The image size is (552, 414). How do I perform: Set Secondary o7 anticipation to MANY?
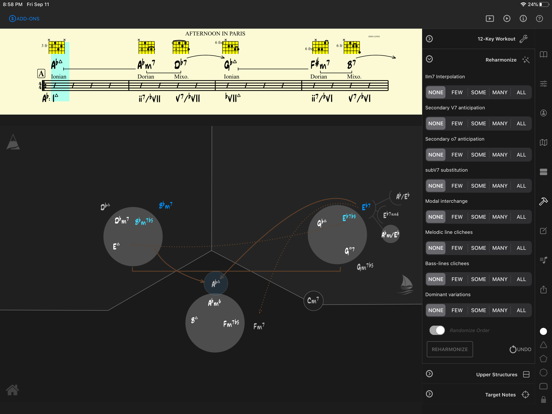pyautogui.click(x=500, y=155)
